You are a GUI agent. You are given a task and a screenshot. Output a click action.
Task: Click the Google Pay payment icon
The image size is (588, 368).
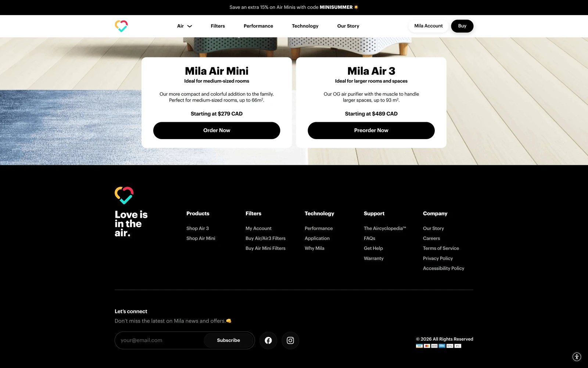click(450, 346)
